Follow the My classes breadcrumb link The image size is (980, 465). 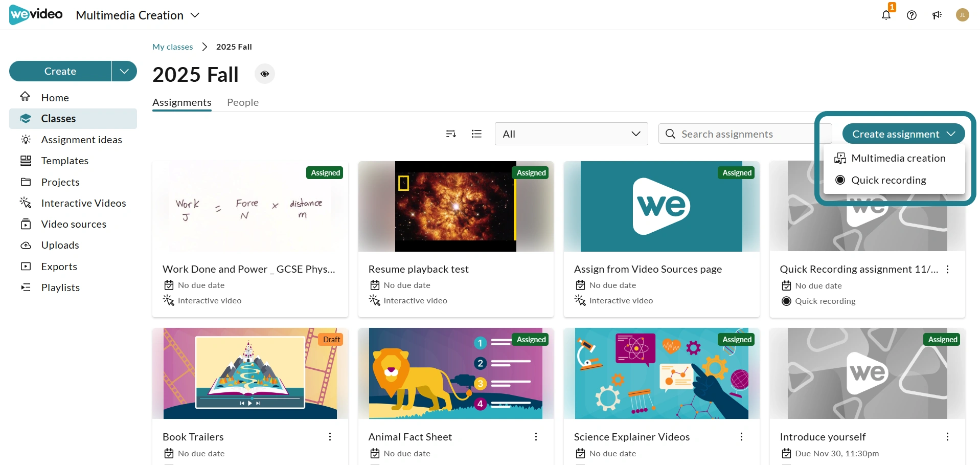point(173,47)
